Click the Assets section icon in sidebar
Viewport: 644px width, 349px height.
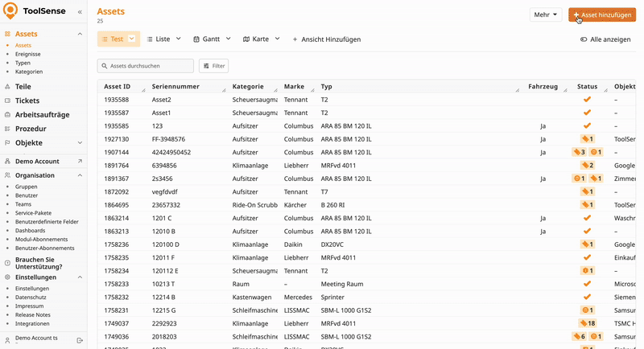(7, 34)
